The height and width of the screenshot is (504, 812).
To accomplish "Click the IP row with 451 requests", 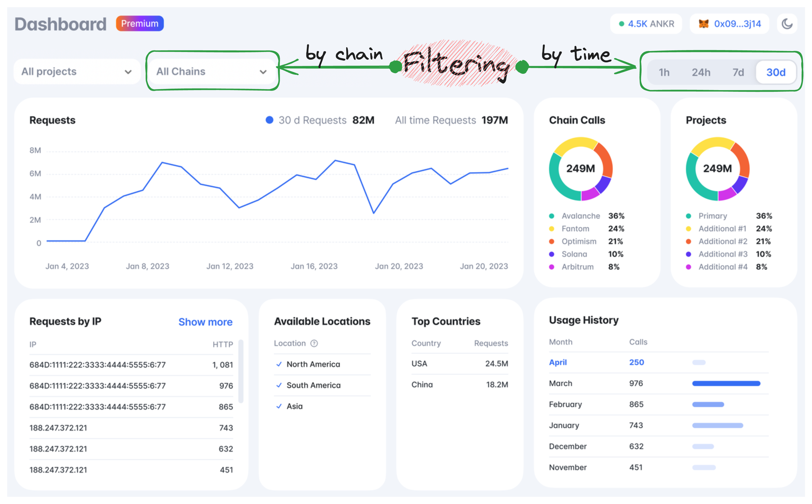I will [x=131, y=470].
